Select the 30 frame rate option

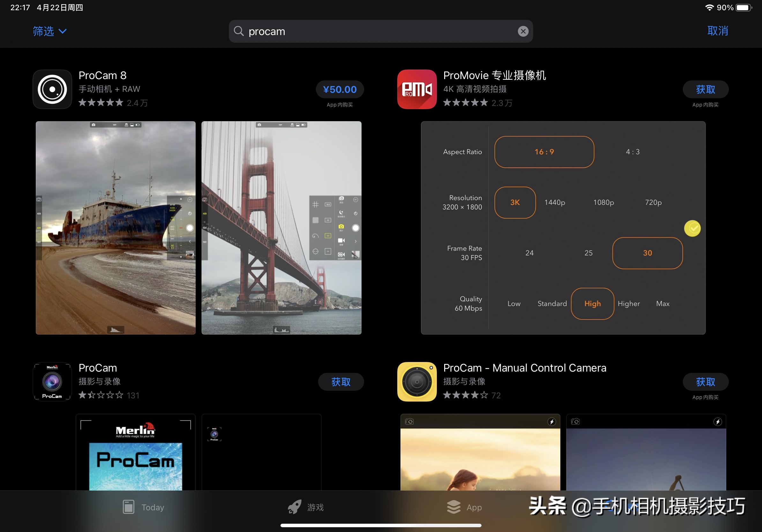(647, 253)
